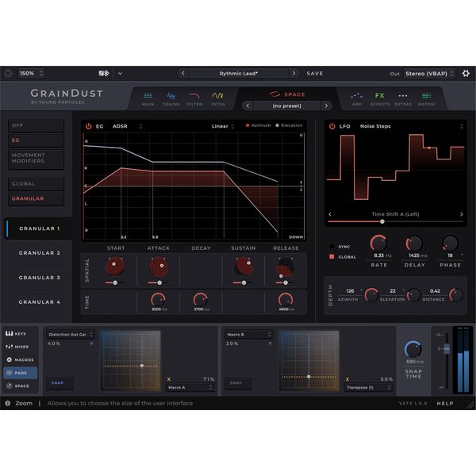This screenshot has width=476, height=476.
Task: Select the Space section header
Action: pos(287,94)
